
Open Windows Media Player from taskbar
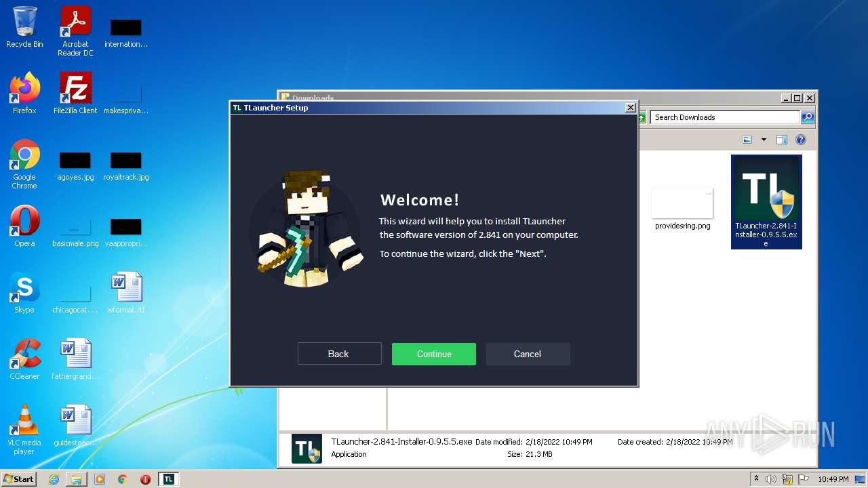coord(100,479)
